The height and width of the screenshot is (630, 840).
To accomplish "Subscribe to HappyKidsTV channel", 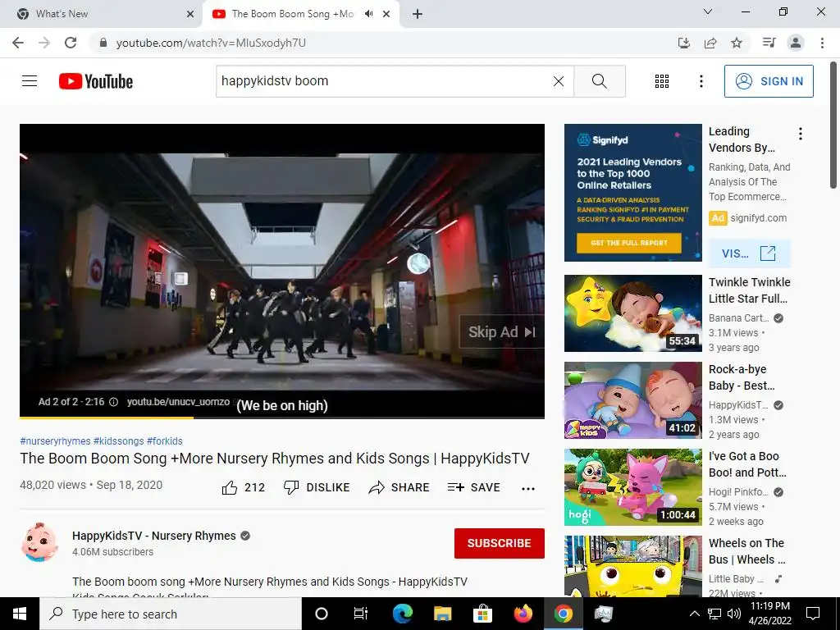I will (x=500, y=543).
